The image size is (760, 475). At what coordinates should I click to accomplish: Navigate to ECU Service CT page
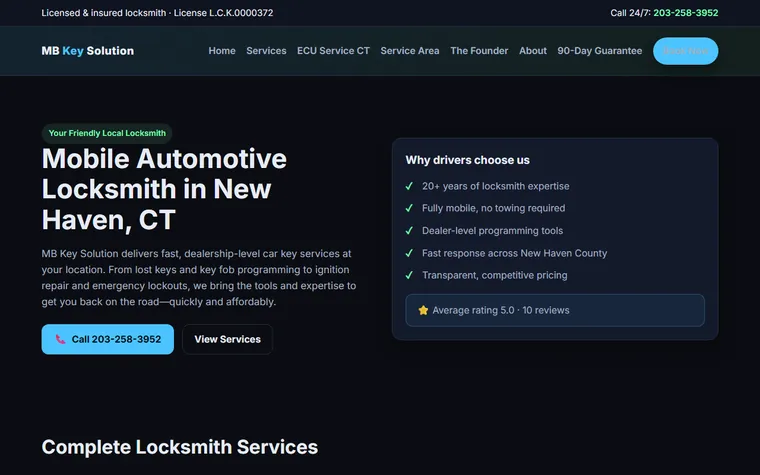click(333, 51)
